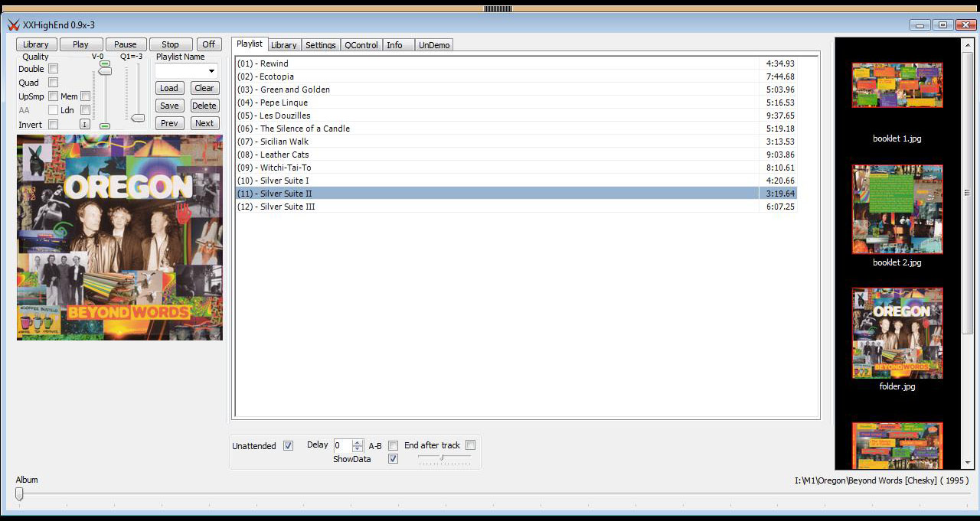Select the folder.jpg thumbnail
The height and width of the screenshot is (521, 980).
(x=897, y=333)
